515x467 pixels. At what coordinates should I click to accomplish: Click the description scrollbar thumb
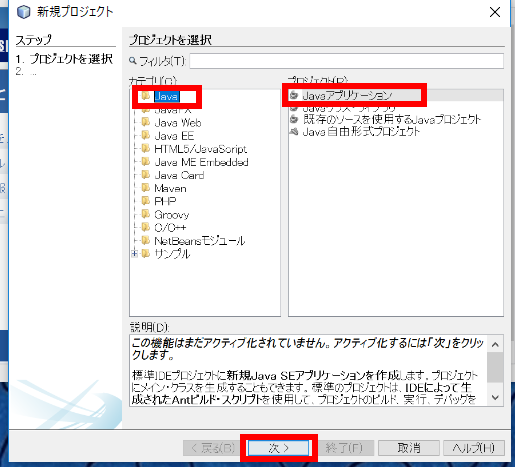(495, 368)
